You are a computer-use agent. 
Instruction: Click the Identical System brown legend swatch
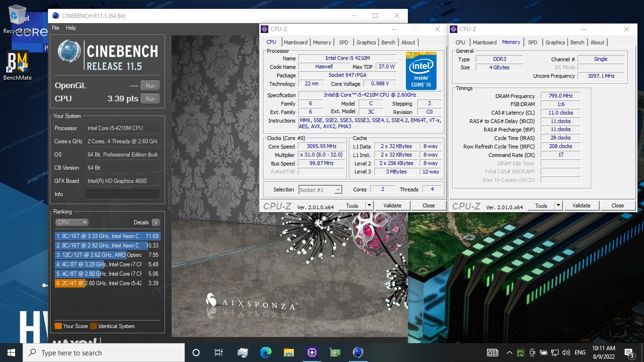93,326
